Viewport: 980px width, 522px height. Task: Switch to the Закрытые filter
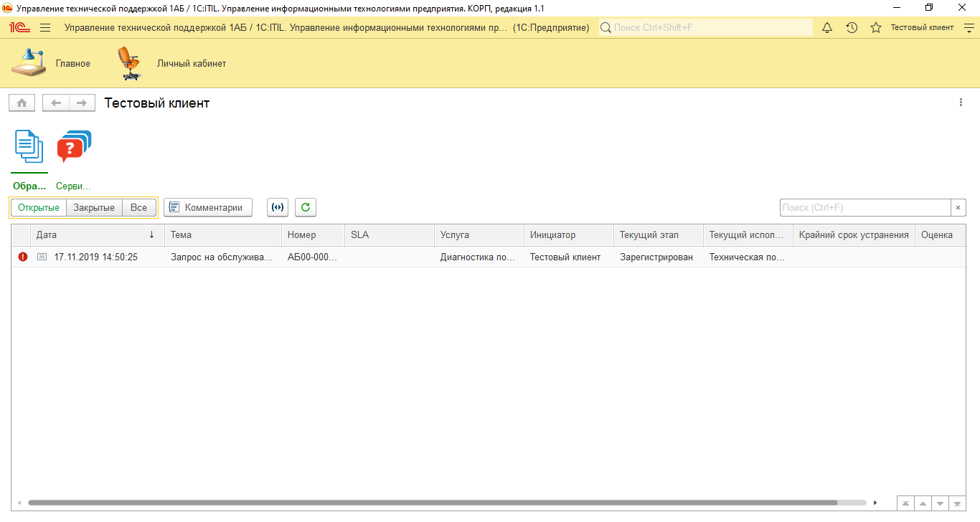click(x=94, y=207)
